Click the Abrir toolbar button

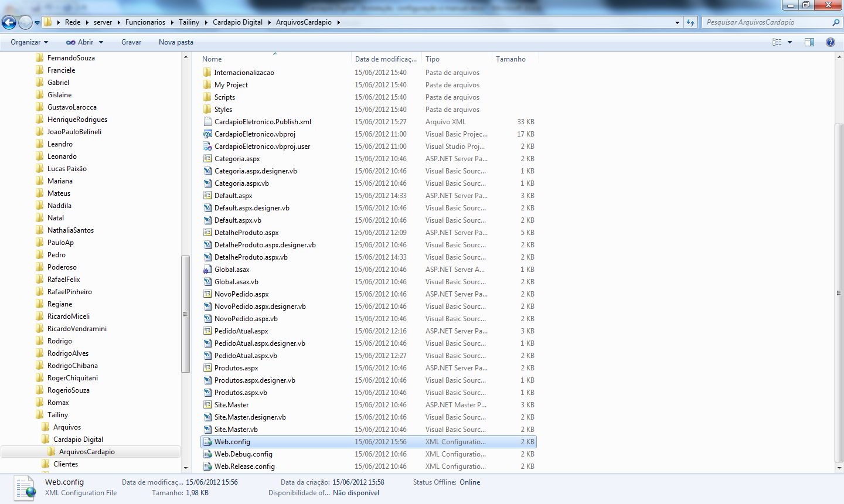pos(80,42)
